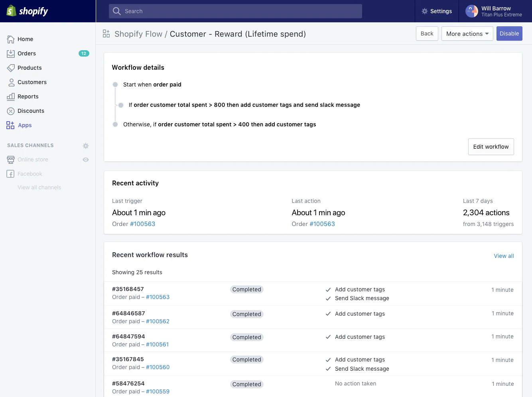The width and height of the screenshot is (532, 397).
Task: Click the Reports chart icon
Action: click(11, 96)
